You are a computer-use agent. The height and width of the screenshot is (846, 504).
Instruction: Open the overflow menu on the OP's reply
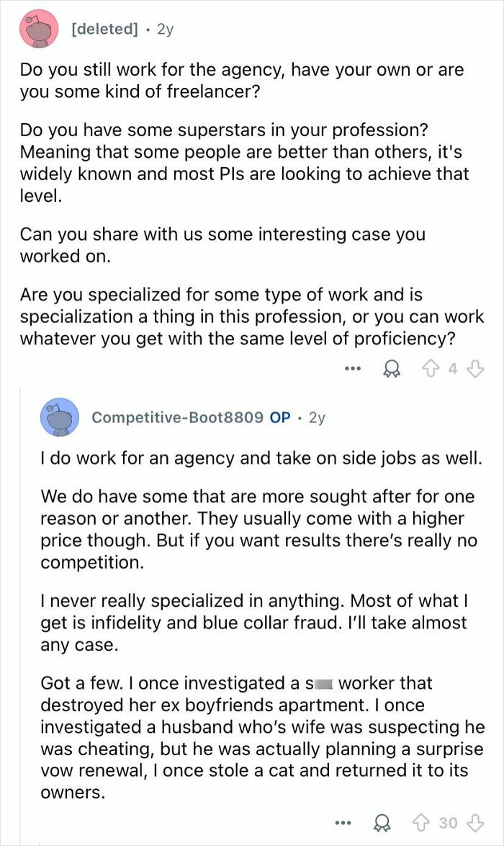(343, 822)
